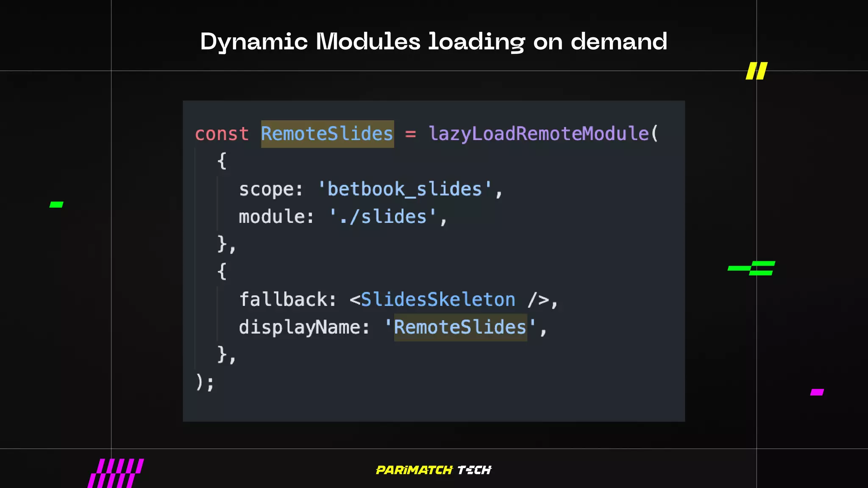
Task: Click the slide title 'Dynamic Modules loading on demand'
Action: (x=434, y=42)
